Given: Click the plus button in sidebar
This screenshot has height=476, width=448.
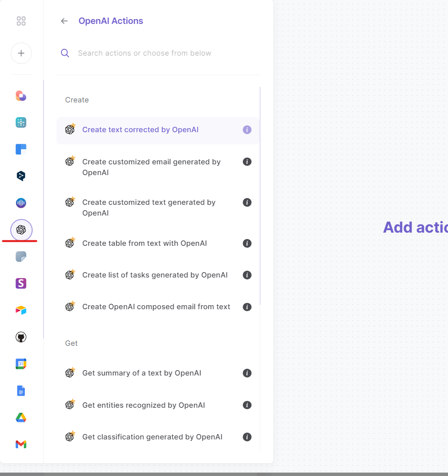Looking at the screenshot, I should [x=21, y=53].
